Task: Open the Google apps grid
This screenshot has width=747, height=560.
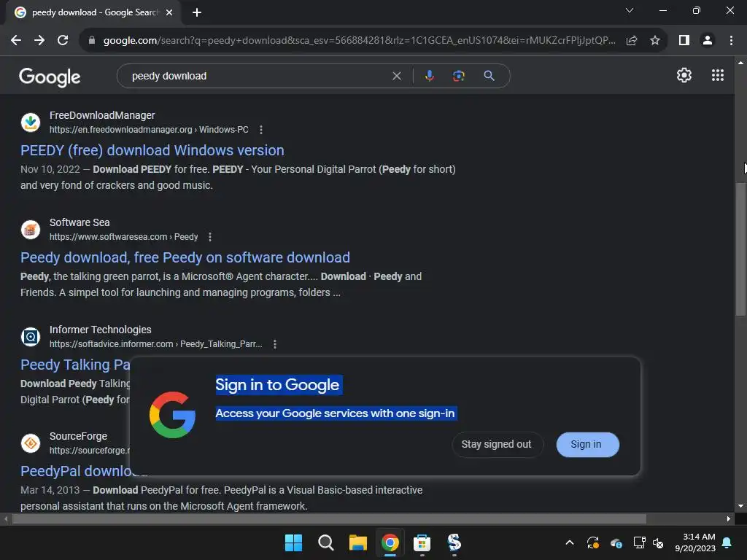Action: [718, 75]
